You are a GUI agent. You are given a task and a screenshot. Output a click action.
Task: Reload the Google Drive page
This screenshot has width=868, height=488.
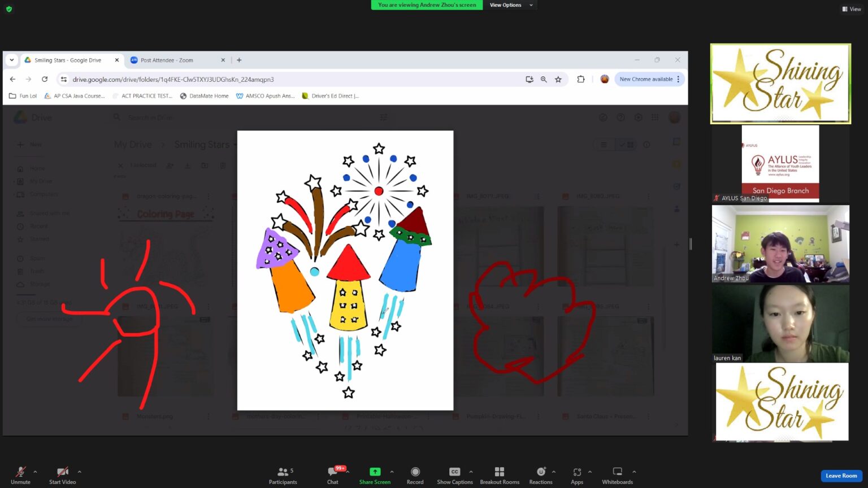[45, 79]
